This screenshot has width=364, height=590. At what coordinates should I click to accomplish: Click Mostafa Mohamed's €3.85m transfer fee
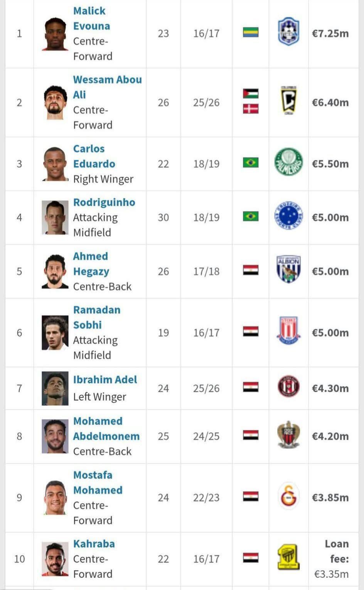[330, 497]
